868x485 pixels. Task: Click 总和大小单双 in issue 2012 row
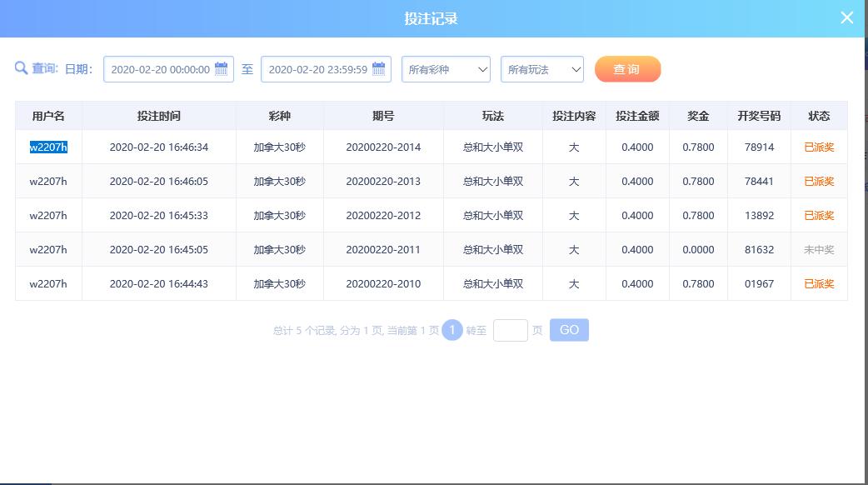[x=492, y=215]
